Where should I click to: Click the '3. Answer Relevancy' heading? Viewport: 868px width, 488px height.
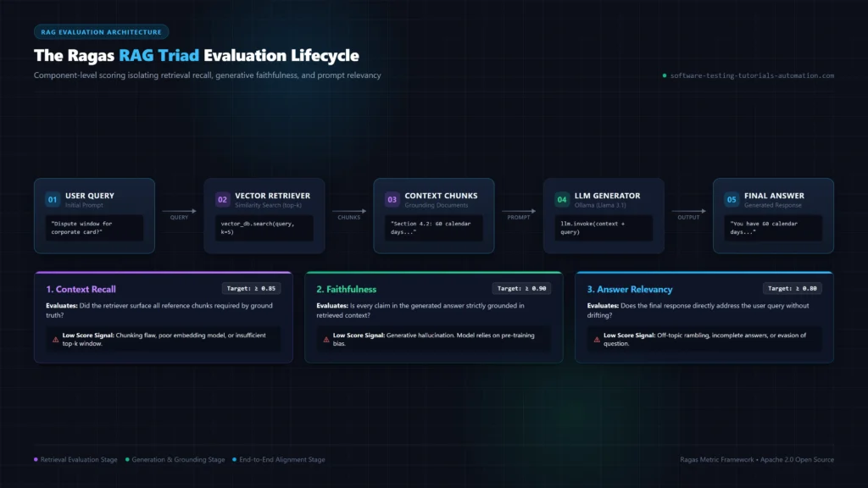630,290
